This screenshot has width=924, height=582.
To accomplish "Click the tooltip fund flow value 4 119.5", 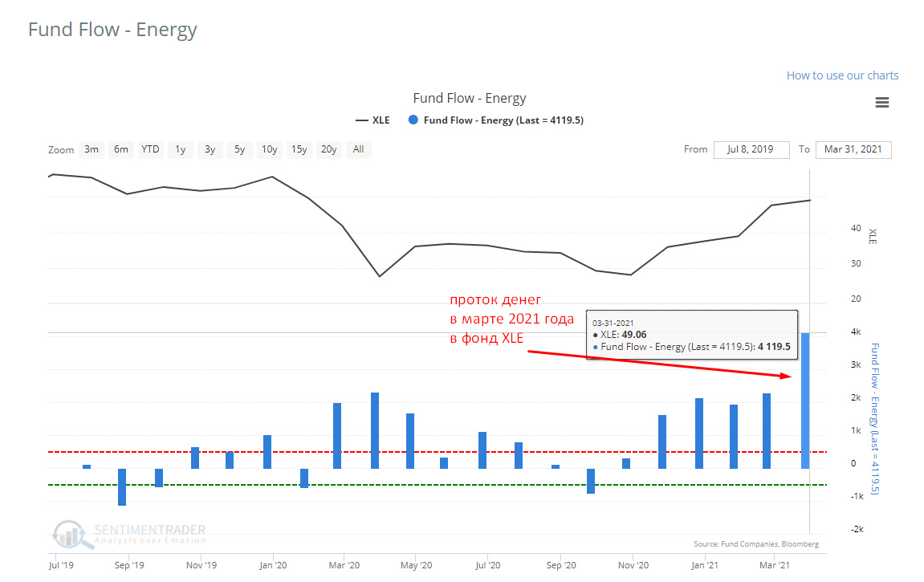I will coord(774,346).
